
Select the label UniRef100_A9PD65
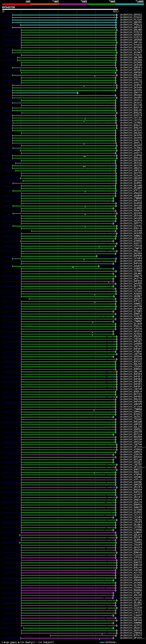click(x=131, y=72)
